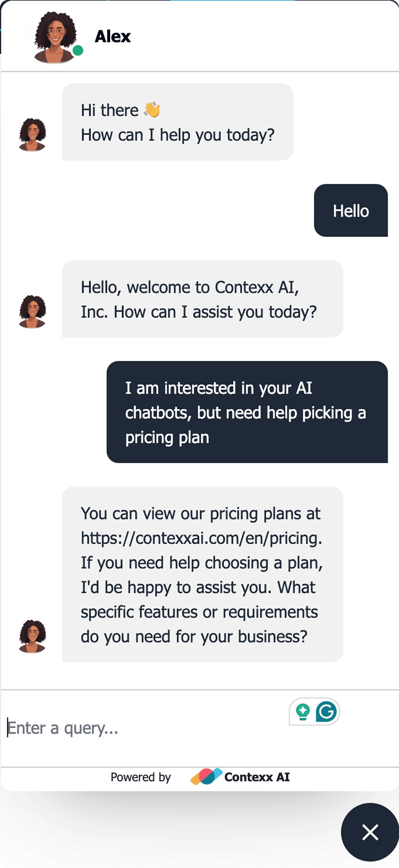Image resolution: width=399 pixels, height=868 pixels.
Task: Click Alex's large header avatar
Action: pos(55,37)
